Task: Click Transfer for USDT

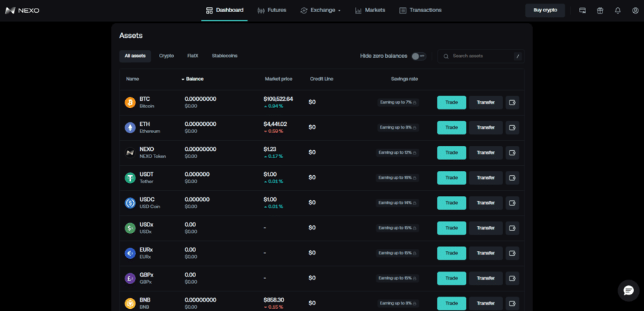Action: [486, 177]
